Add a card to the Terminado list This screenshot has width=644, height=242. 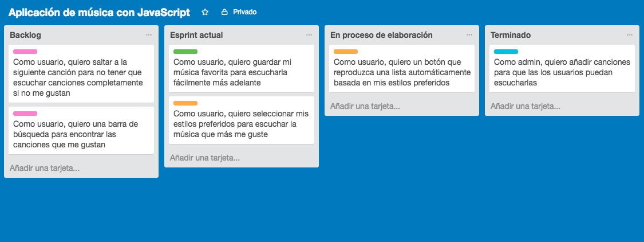(526, 106)
